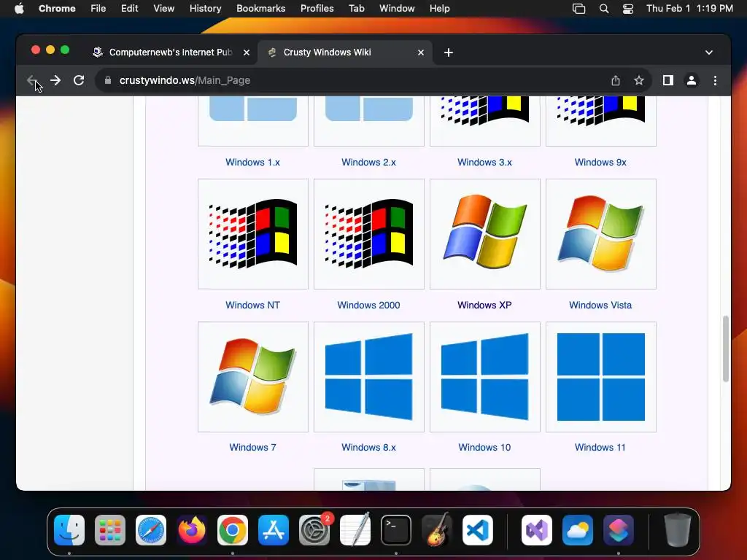This screenshot has height=560, width=747.
Task: Open the Help menu
Action: 439,9
